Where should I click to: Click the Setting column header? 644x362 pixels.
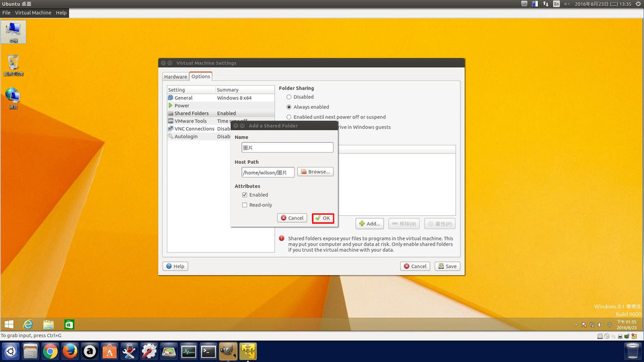191,89
